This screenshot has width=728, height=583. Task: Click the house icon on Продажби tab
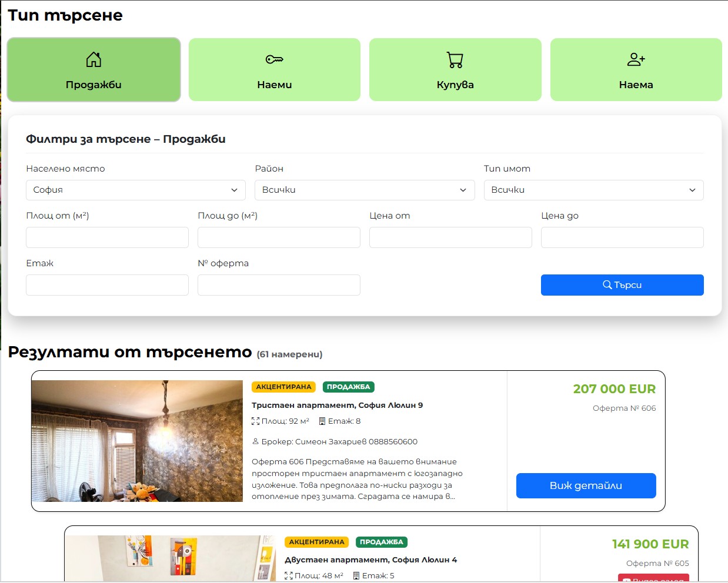[93, 59]
